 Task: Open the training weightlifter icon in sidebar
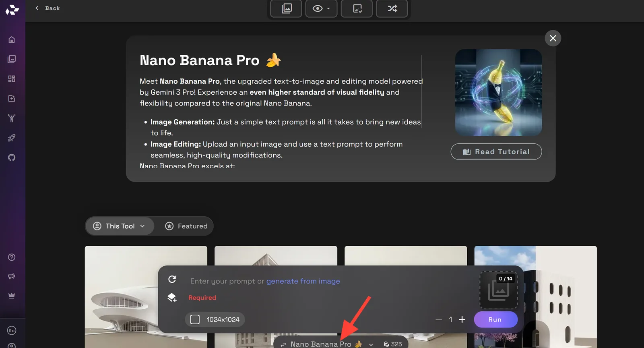[x=12, y=118]
